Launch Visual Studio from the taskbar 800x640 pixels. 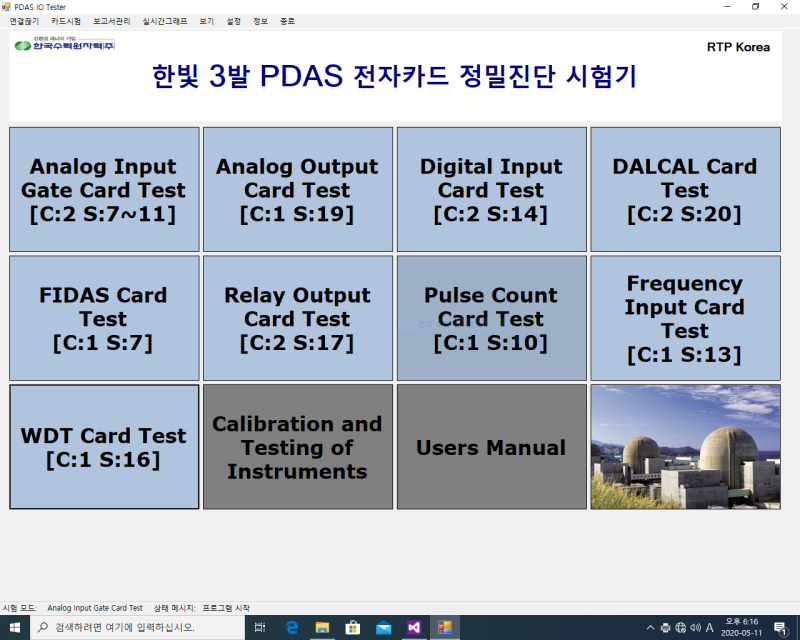point(414,629)
